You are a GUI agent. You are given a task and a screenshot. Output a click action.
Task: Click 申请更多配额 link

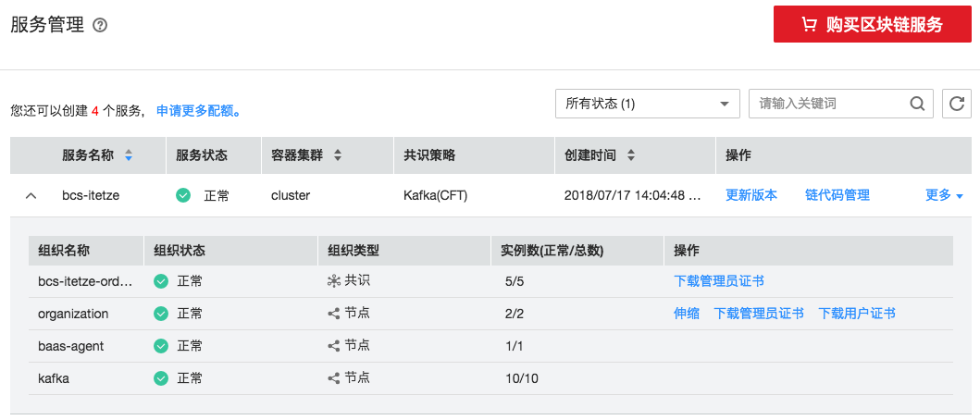(x=199, y=111)
